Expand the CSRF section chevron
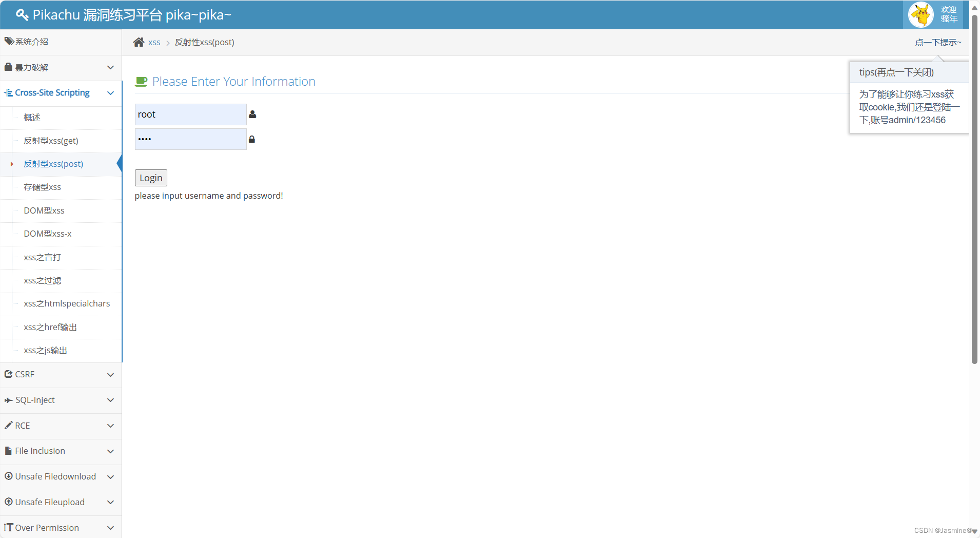 [110, 375]
